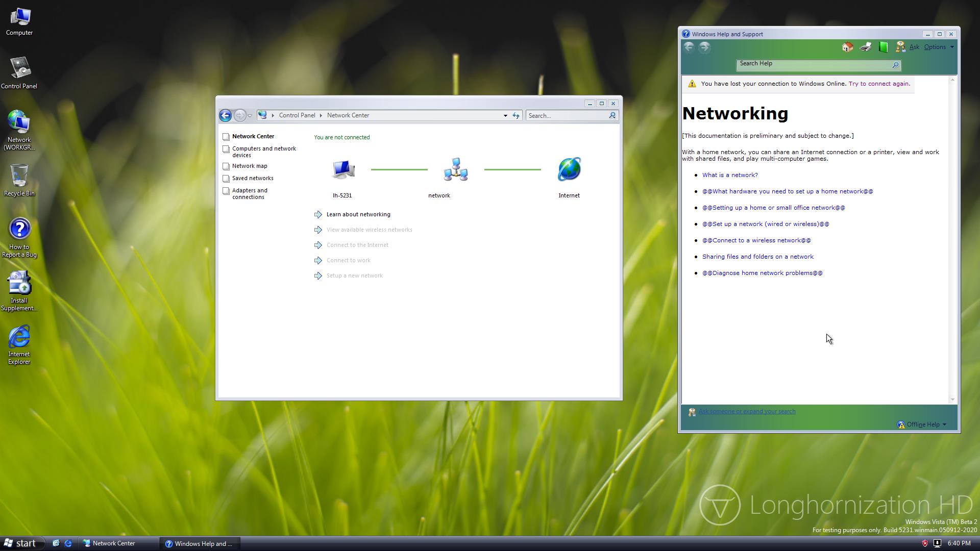This screenshot has height=551, width=980.
Task: Open the green Browse Help book icon
Action: [x=883, y=47]
